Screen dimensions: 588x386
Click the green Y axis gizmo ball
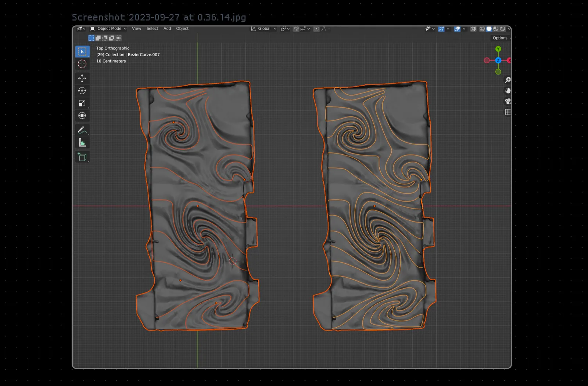[x=498, y=49]
